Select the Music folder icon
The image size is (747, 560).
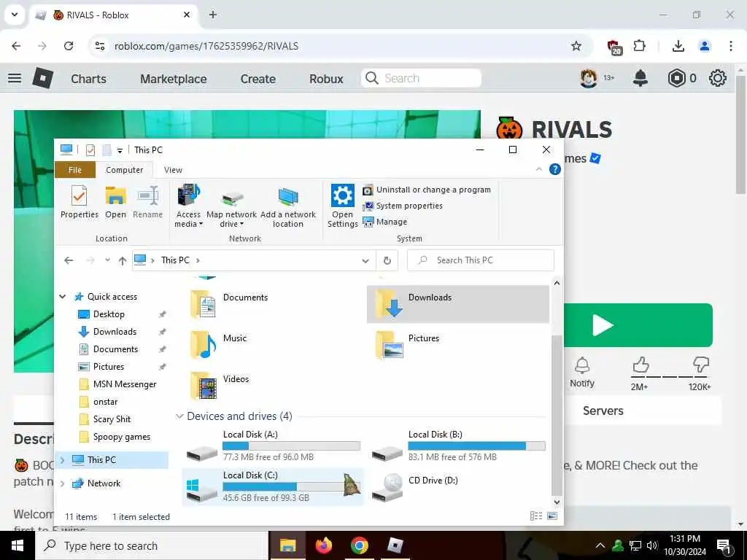pyautogui.click(x=204, y=345)
